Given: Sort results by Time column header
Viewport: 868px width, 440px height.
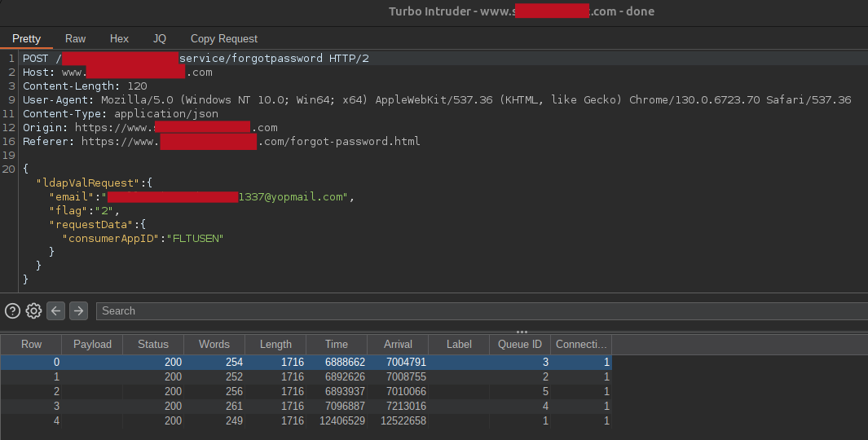Looking at the screenshot, I should pos(336,344).
